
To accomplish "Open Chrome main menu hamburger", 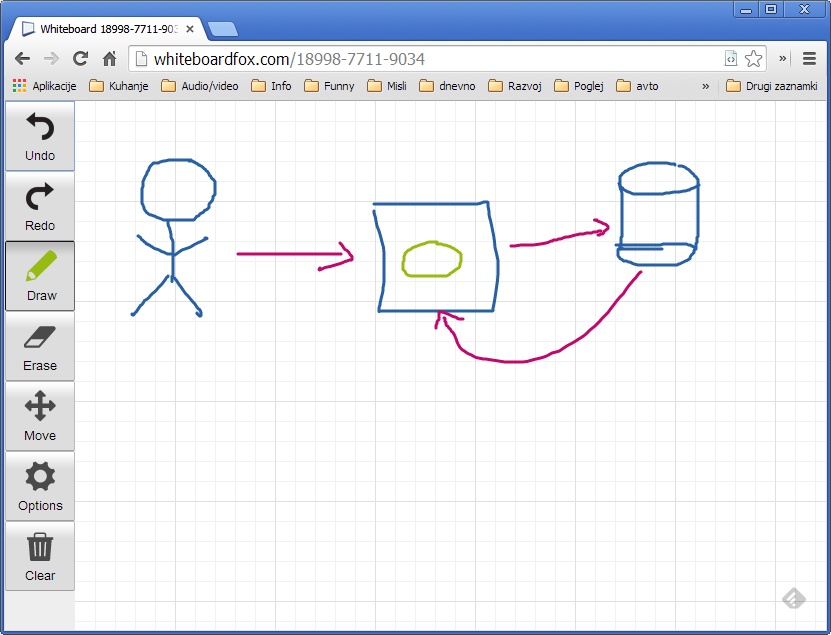I will click(x=810, y=59).
